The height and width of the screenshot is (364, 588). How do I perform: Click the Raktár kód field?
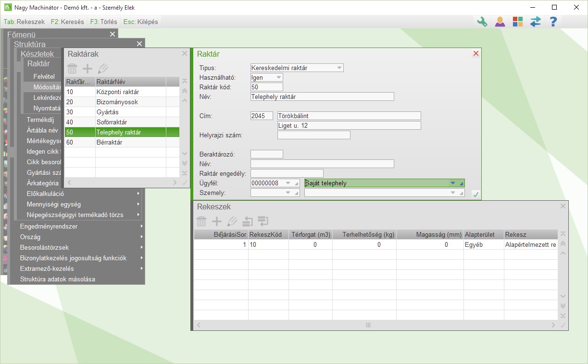(x=267, y=87)
